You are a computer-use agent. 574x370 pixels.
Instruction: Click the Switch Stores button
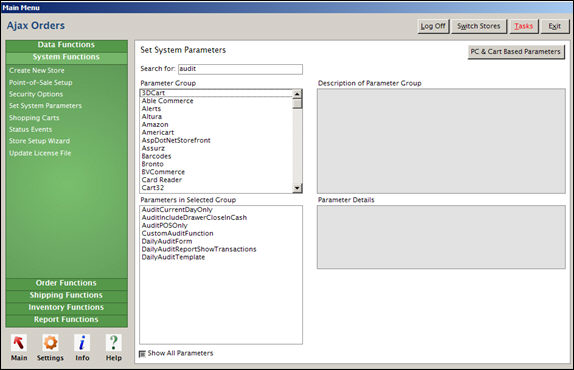click(478, 26)
